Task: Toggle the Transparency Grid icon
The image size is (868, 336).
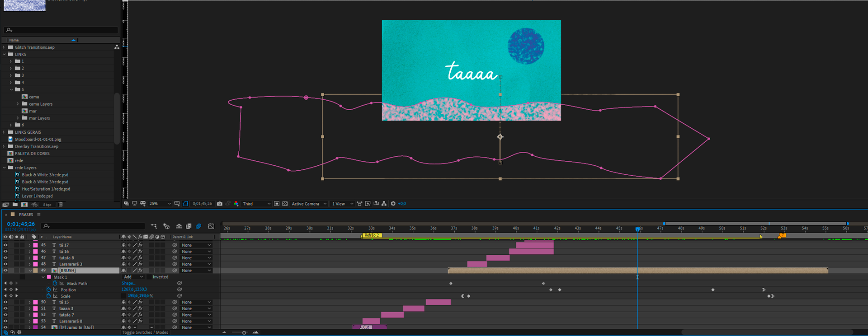Action: (x=285, y=204)
